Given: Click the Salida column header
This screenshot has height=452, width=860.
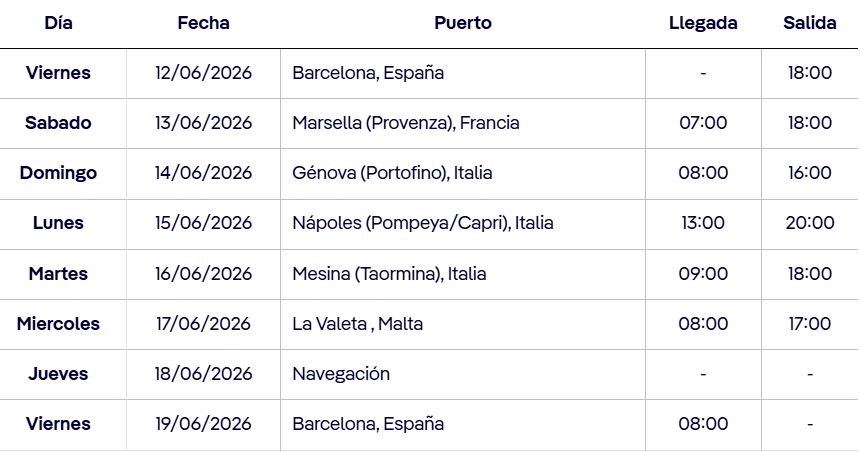Looking at the screenshot, I should [x=809, y=23].
